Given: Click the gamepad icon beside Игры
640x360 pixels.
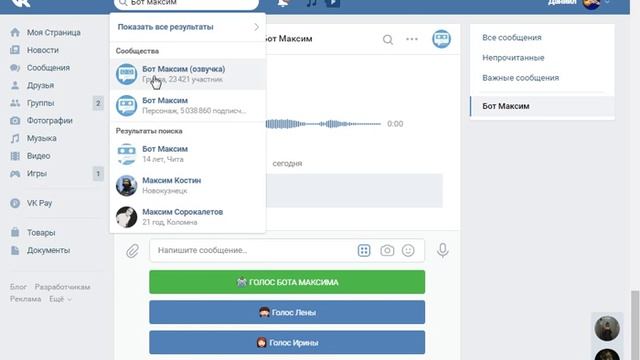Looking at the screenshot, I should click(x=15, y=173).
